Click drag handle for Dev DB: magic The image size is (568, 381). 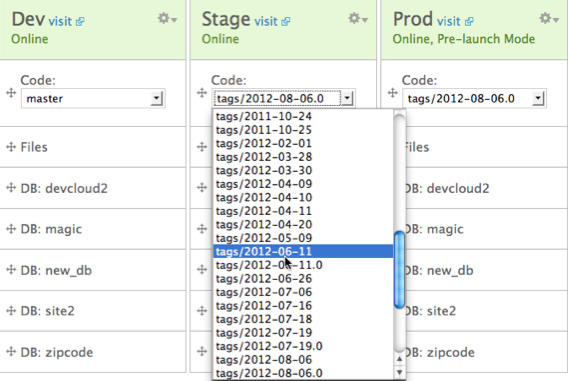[11, 229]
